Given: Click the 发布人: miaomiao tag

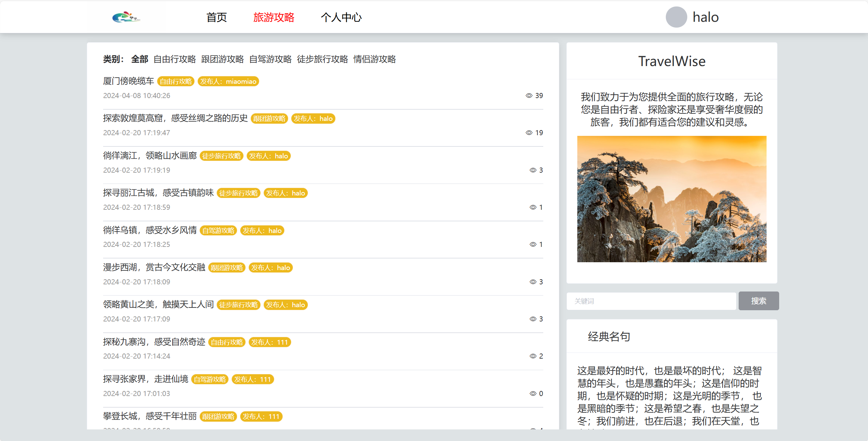Looking at the screenshot, I should [x=228, y=81].
